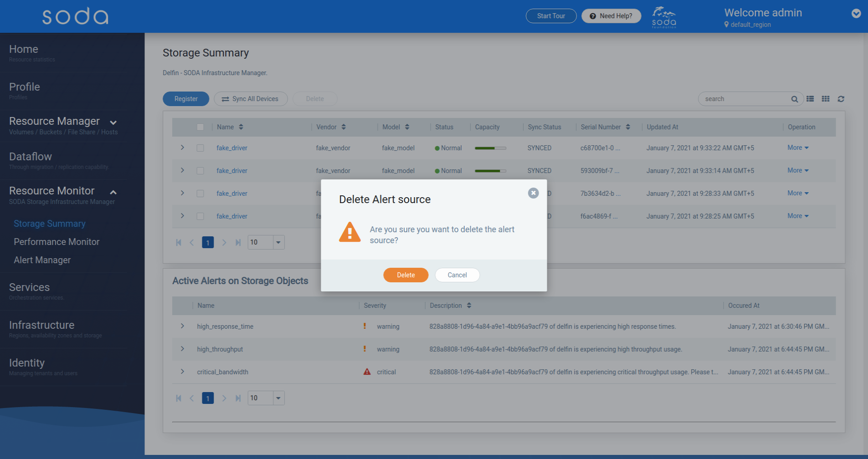Click the Register button
The image size is (868, 459).
click(186, 99)
